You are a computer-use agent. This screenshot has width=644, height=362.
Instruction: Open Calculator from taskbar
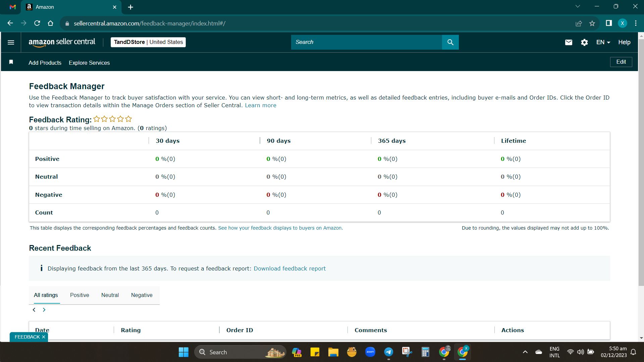425,352
